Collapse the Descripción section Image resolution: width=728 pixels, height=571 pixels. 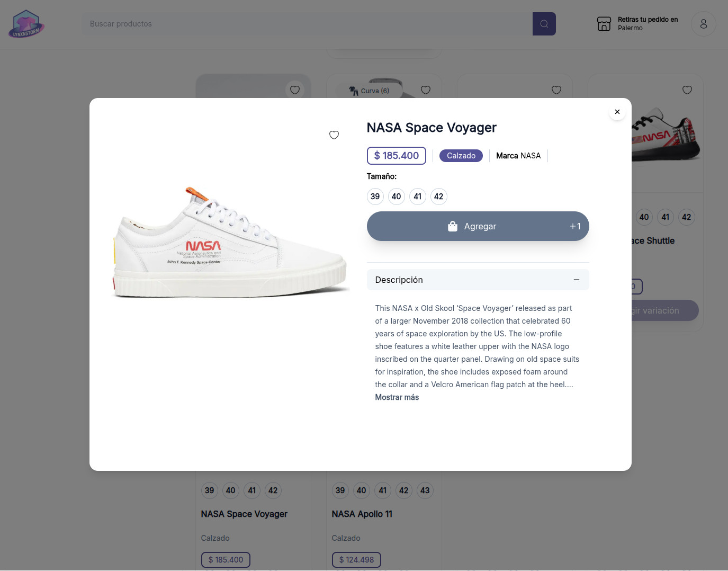(576, 280)
